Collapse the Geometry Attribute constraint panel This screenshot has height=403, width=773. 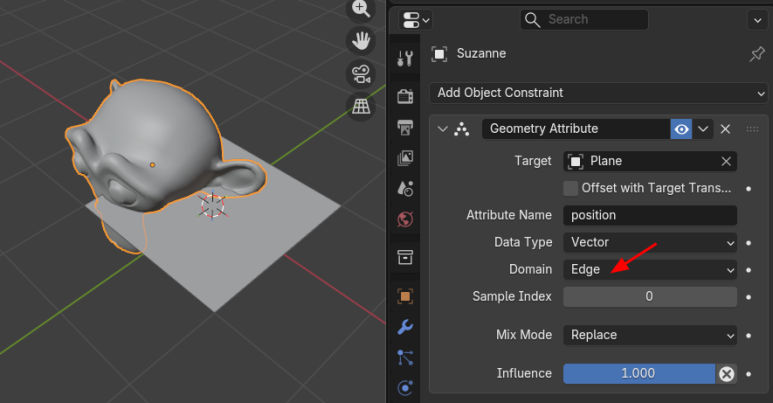(x=442, y=129)
